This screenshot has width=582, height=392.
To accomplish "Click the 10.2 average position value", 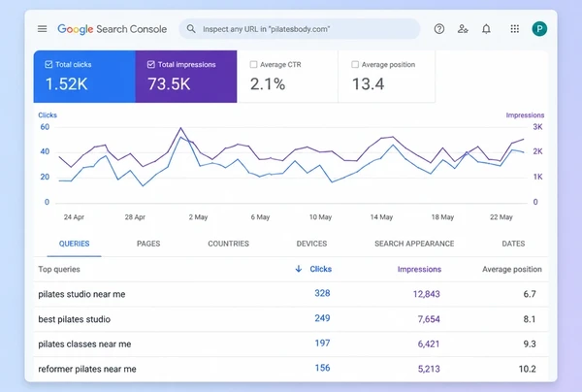I will point(528,369).
